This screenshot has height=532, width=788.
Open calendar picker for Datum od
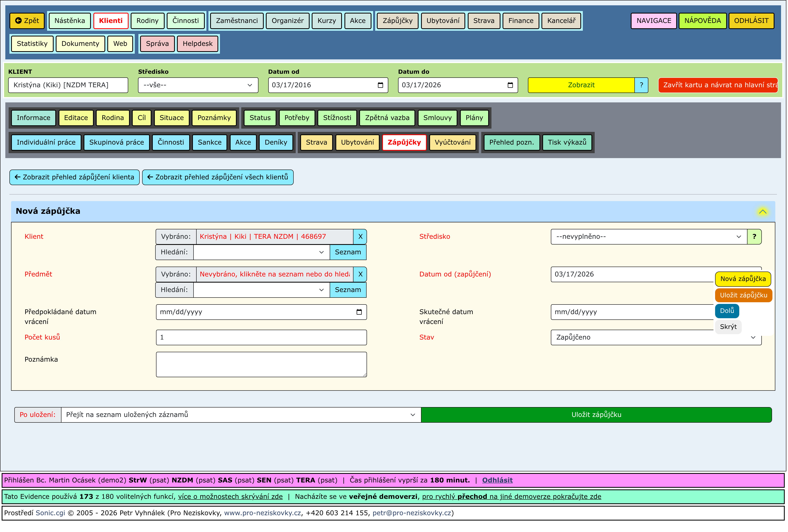pos(380,85)
